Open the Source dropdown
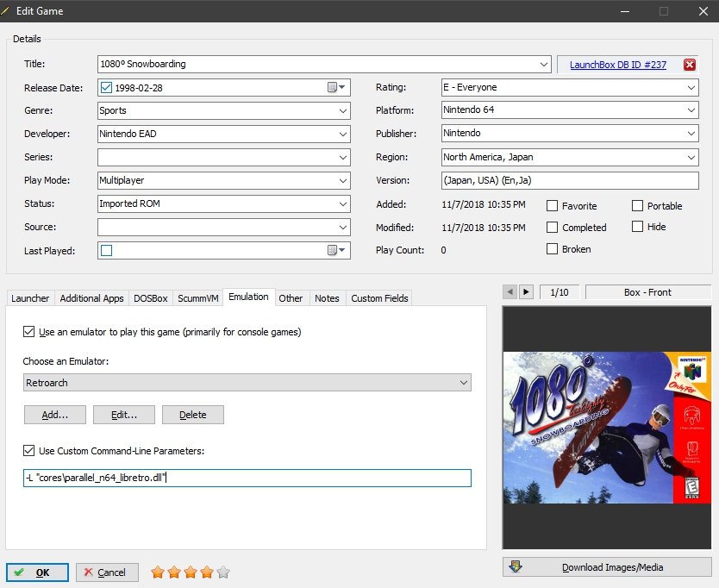 pyautogui.click(x=342, y=227)
